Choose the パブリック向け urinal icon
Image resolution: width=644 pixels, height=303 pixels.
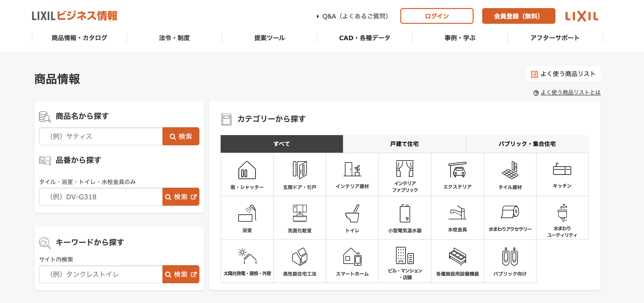(510, 257)
